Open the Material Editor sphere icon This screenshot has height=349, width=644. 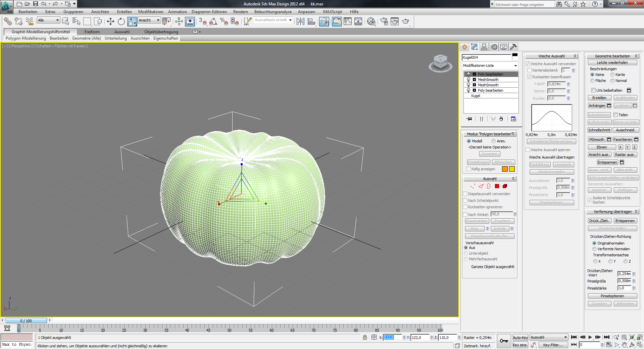(x=371, y=21)
